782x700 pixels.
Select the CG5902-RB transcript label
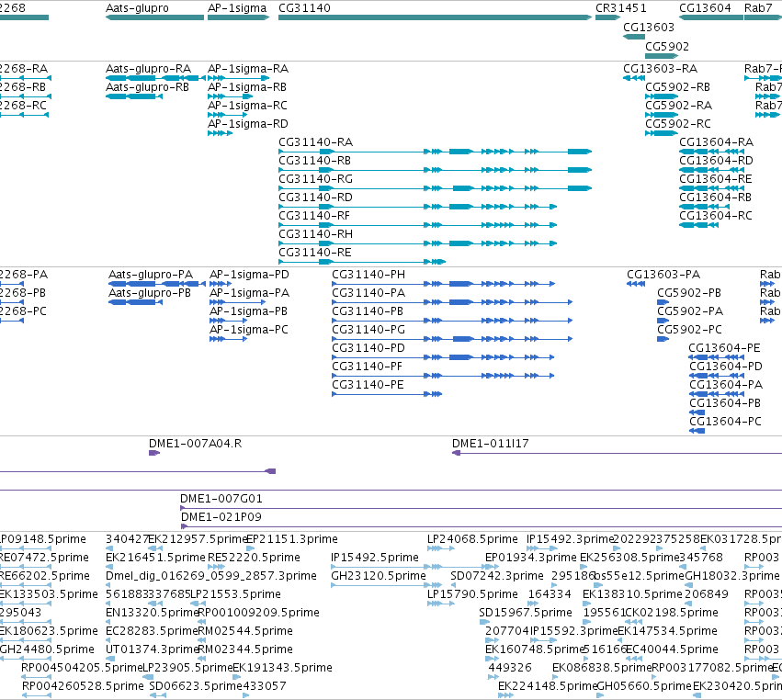[677, 87]
